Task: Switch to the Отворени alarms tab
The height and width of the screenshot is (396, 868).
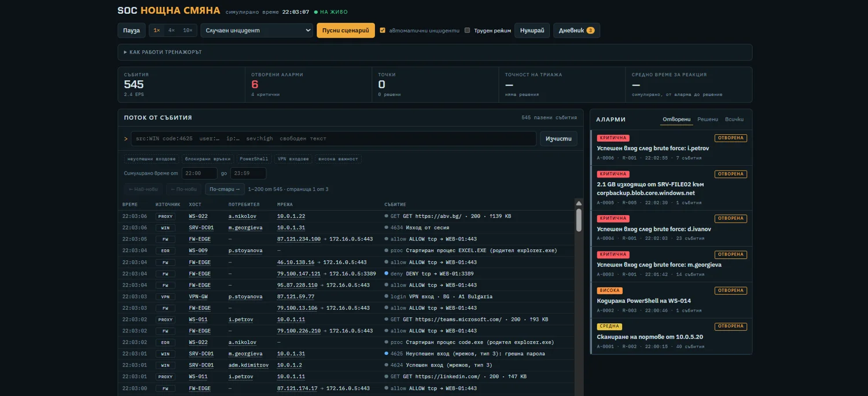Action: [676, 120]
